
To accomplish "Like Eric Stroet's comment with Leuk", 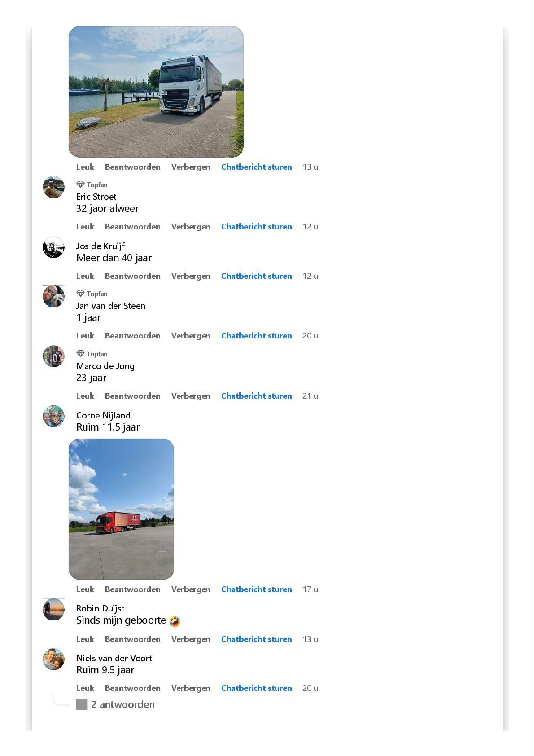I will (85, 227).
